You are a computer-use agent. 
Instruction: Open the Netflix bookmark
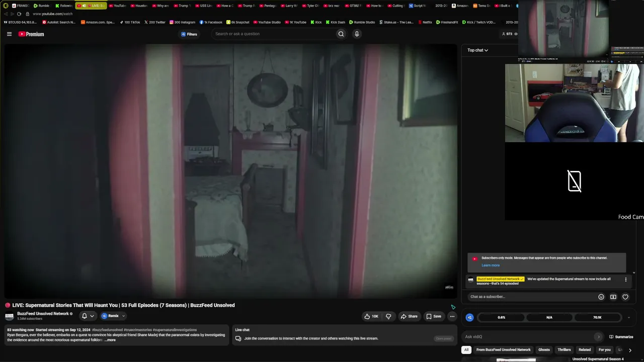[x=424, y=22]
